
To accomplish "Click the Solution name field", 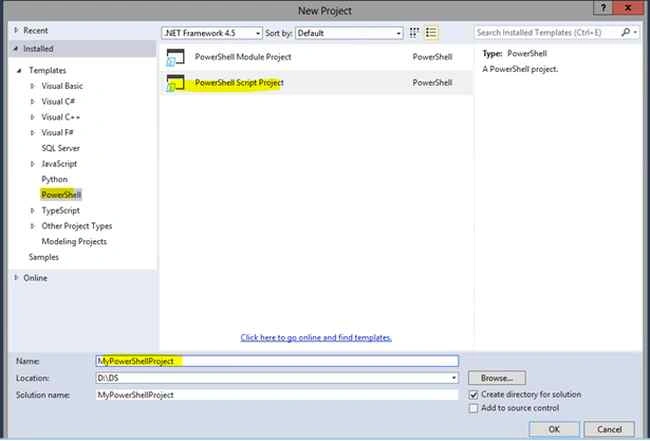I will pos(277,395).
